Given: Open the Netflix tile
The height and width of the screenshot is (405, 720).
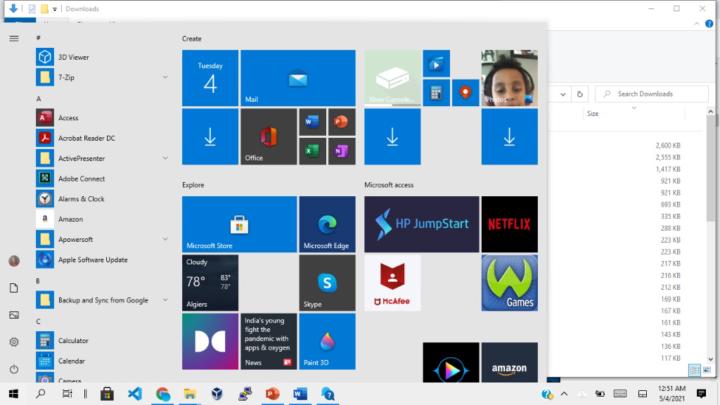Looking at the screenshot, I should (509, 224).
